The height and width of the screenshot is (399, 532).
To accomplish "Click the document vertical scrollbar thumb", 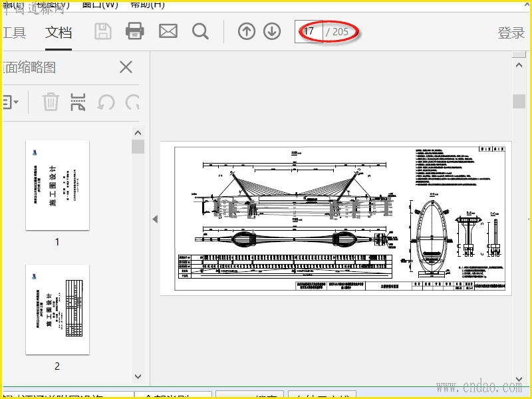I will tap(519, 101).
